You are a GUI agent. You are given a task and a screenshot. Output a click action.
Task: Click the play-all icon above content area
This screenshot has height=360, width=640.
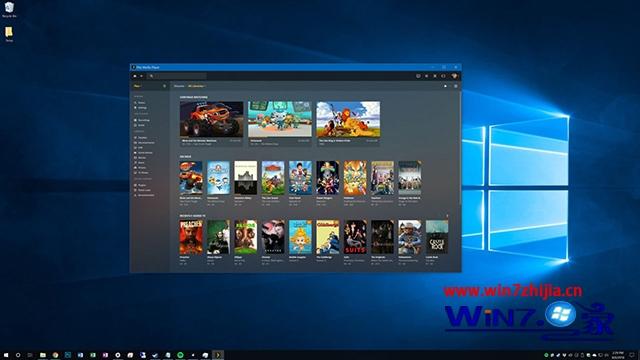(445, 86)
